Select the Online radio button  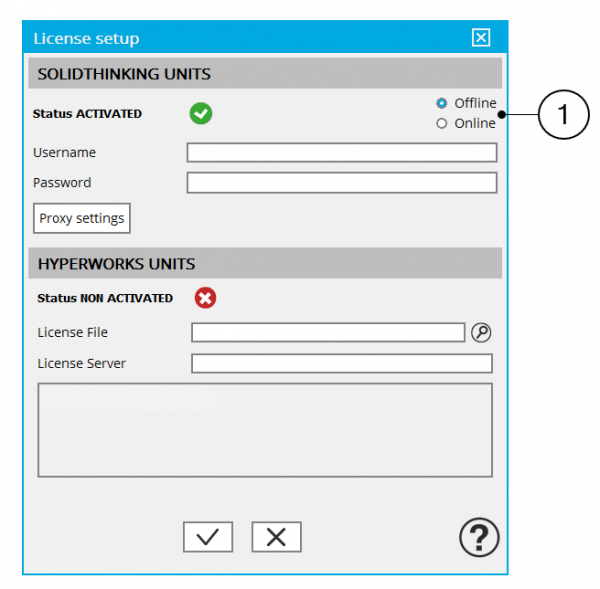tap(442, 123)
